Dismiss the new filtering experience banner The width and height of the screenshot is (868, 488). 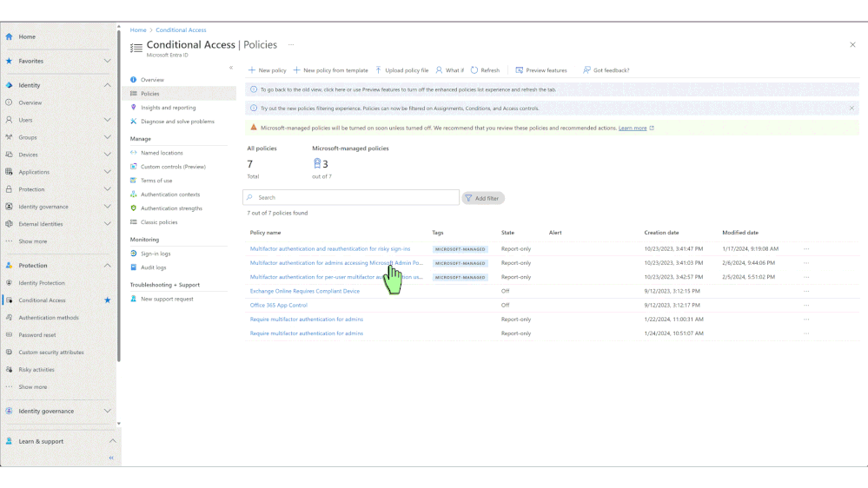tap(851, 108)
